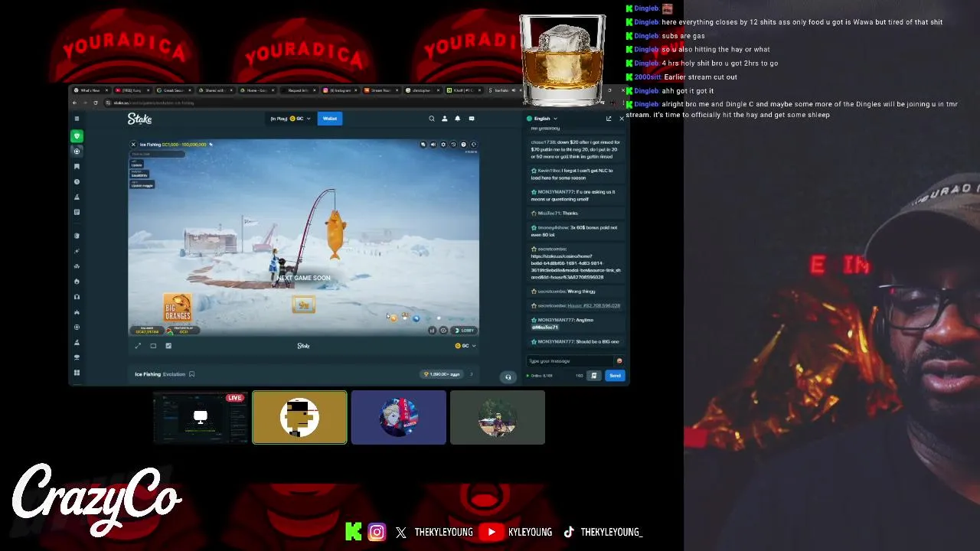Reload the browser page

click(96, 103)
